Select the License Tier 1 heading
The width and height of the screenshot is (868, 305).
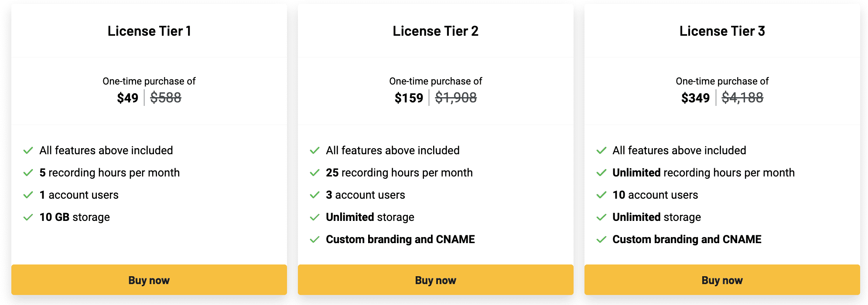coord(149,31)
